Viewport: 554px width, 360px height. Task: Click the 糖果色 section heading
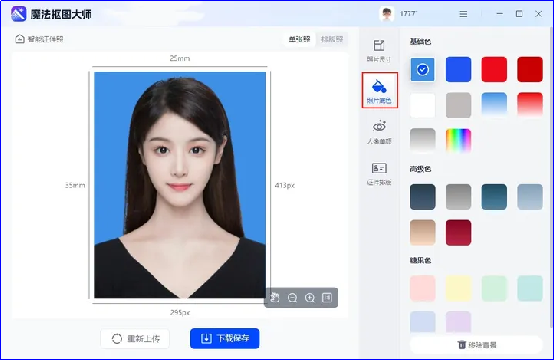point(420,260)
